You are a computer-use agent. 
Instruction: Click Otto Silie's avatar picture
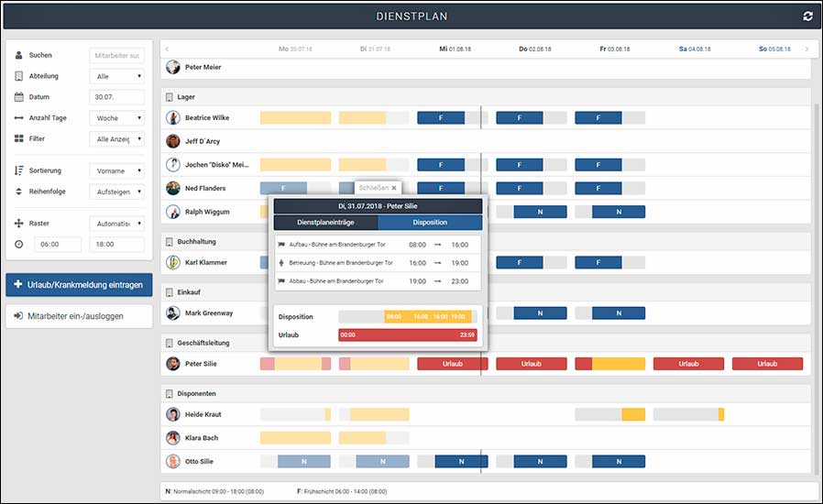point(173,462)
